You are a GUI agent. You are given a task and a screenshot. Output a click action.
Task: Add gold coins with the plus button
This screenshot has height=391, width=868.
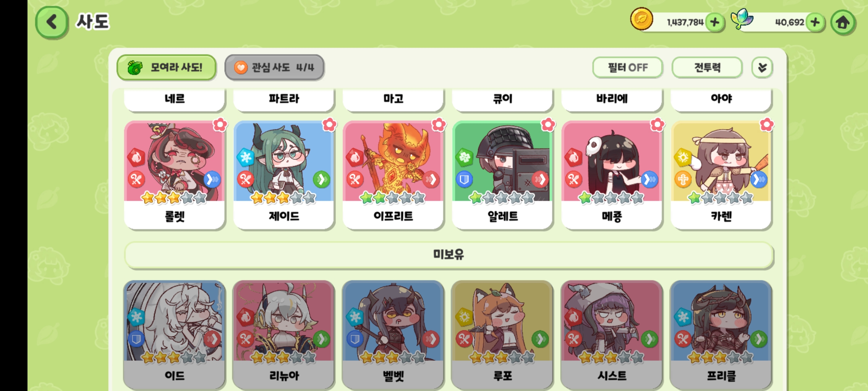pyautogui.click(x=715, y=22)
